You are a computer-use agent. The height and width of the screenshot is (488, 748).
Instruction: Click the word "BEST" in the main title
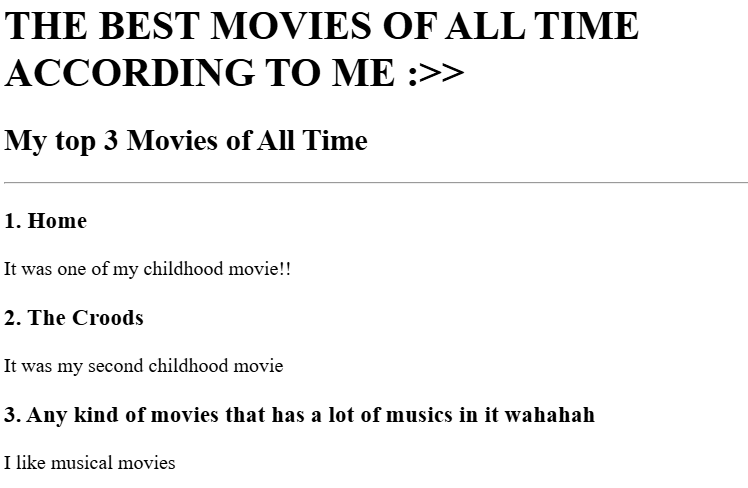tap(149, 25)
